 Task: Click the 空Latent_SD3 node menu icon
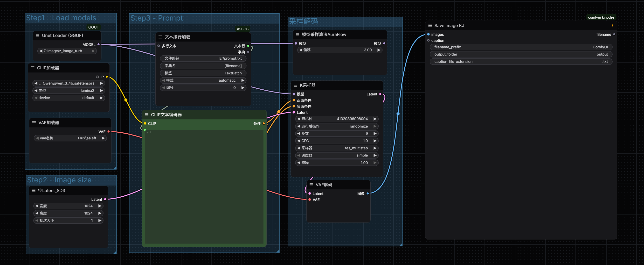point(34,190)
